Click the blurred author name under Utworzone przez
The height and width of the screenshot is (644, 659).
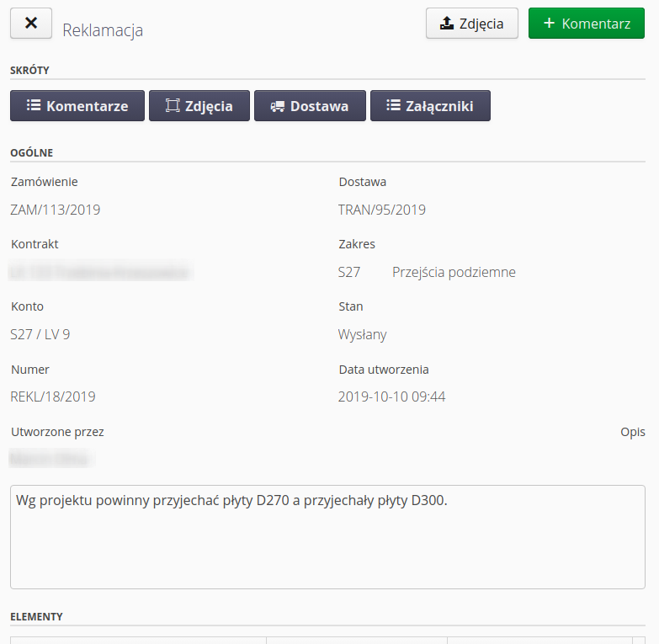[x=50, y=459]
